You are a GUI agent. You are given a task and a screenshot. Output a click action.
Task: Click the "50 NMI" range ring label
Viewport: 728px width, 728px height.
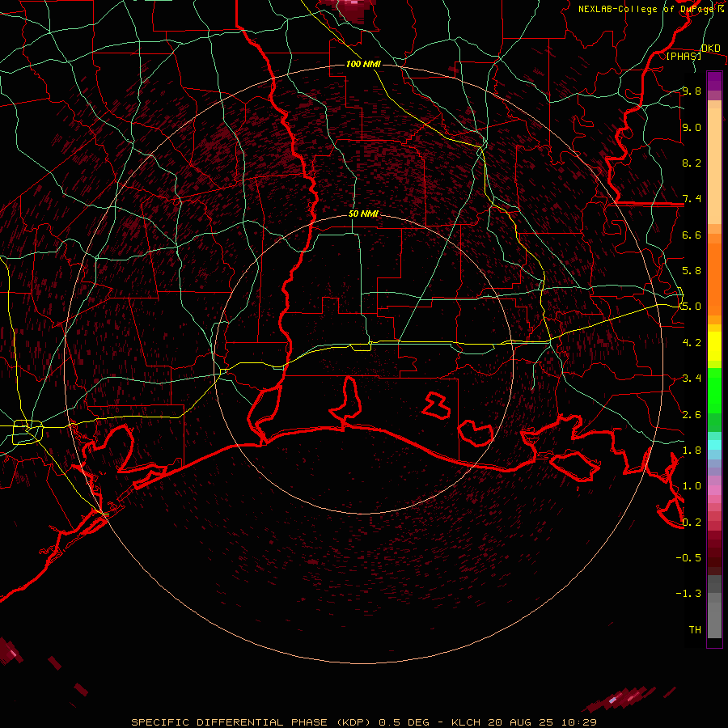363,214
